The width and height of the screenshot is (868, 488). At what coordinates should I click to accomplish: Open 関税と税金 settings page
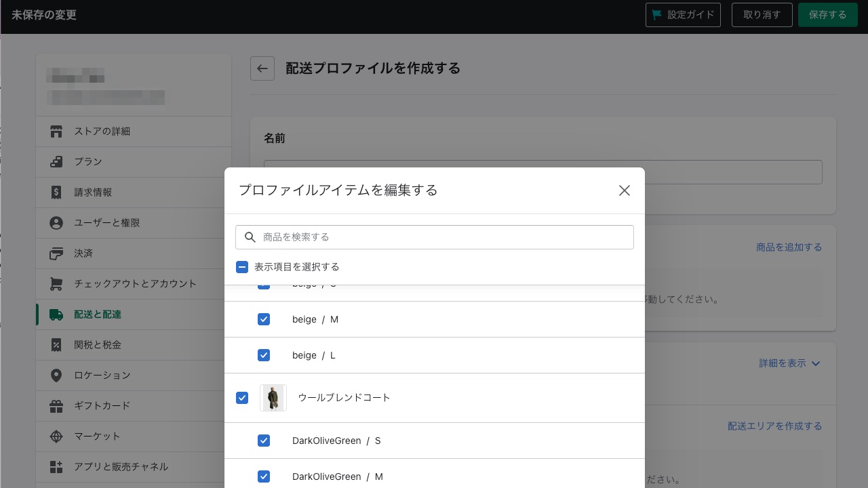(134, 345)
